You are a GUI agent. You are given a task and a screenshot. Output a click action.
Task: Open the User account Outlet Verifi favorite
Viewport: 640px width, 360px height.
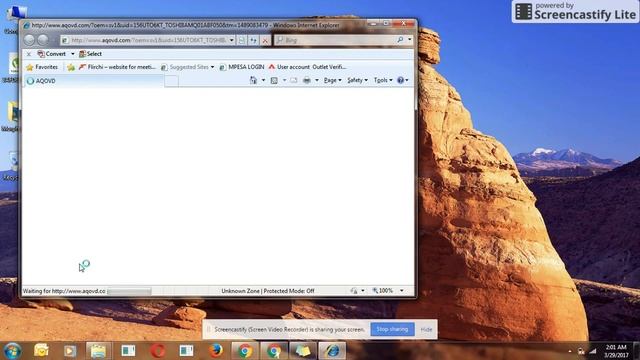coord(307,67)
